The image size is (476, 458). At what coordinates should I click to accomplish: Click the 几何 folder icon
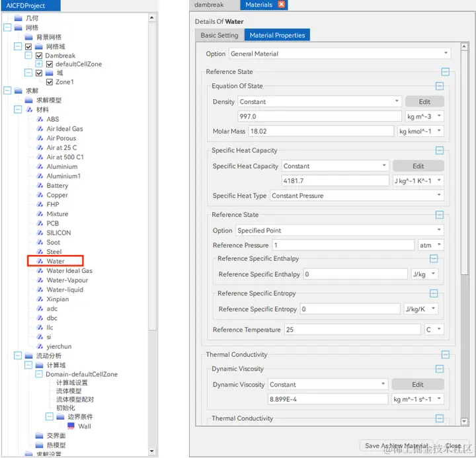tap(19, 18)
